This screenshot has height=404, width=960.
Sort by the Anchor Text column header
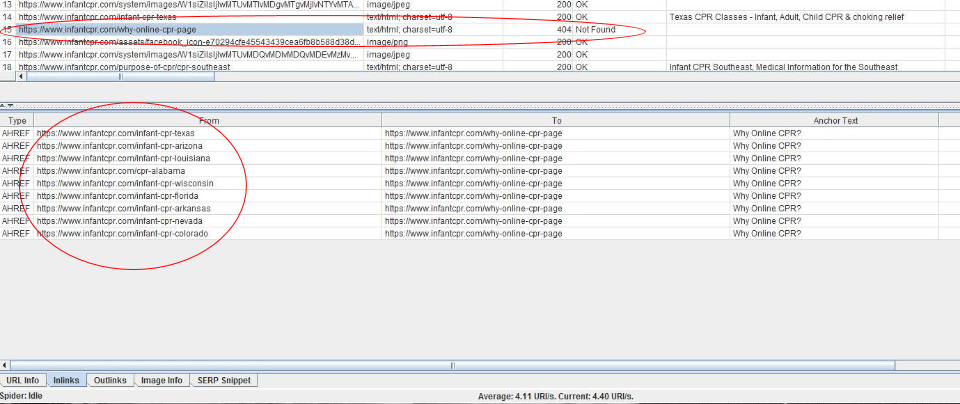835,121
